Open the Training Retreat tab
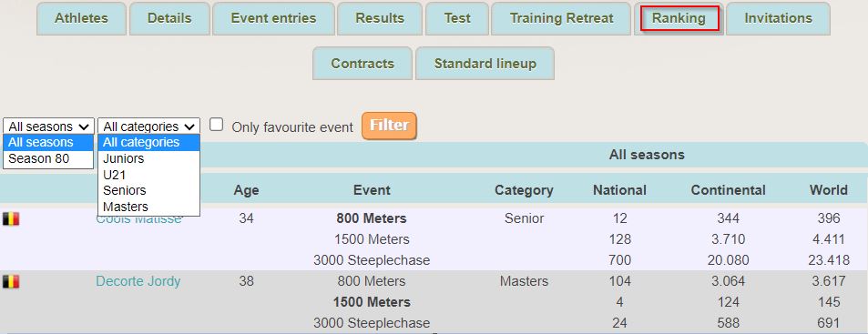 (561, 18)
